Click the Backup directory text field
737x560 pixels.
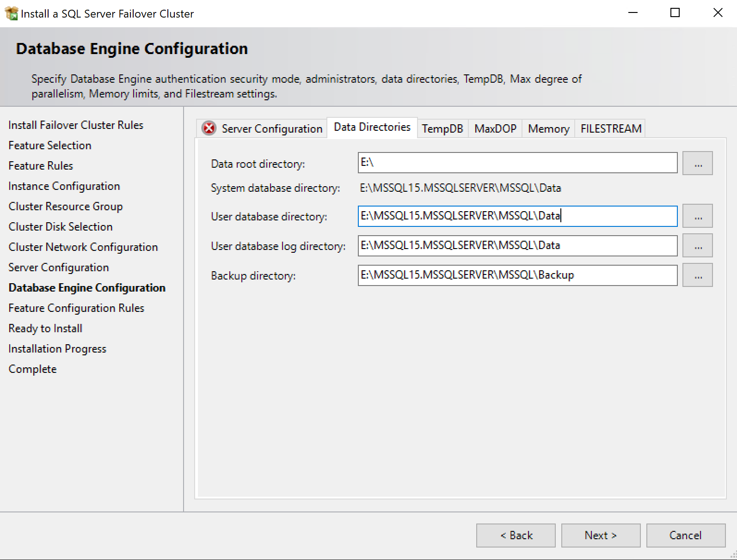click(x=517, y=275)
